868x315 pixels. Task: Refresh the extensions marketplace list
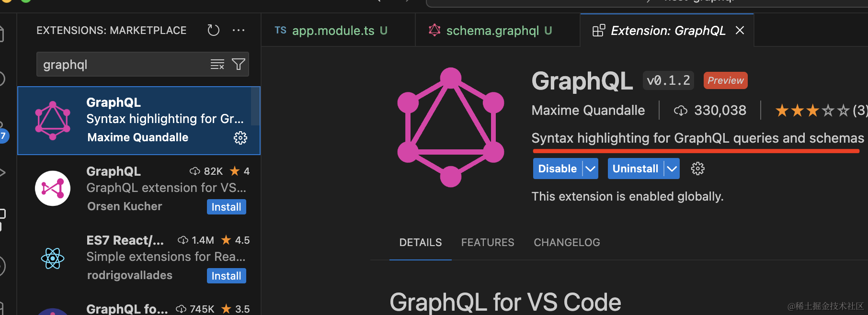tap(213, 31)
